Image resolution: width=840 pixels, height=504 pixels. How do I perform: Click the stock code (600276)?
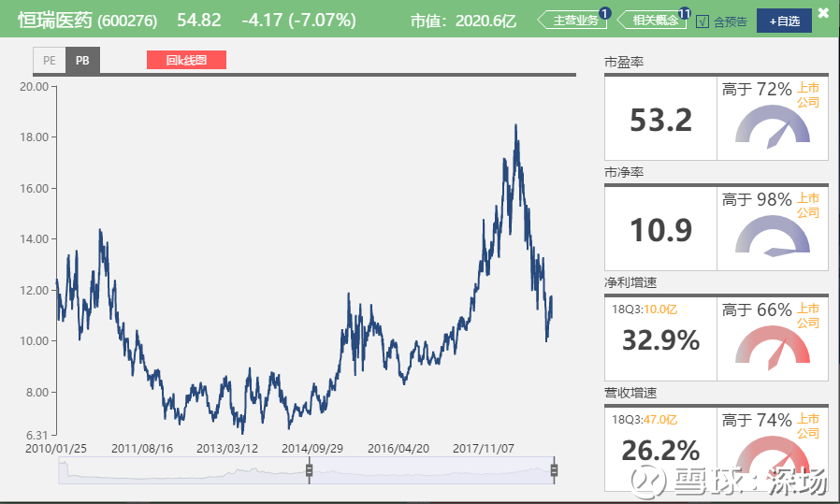click(x=127, y=21)
